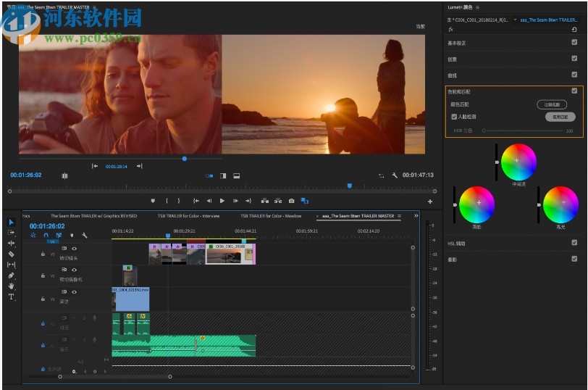Play the program monitor

222,201
